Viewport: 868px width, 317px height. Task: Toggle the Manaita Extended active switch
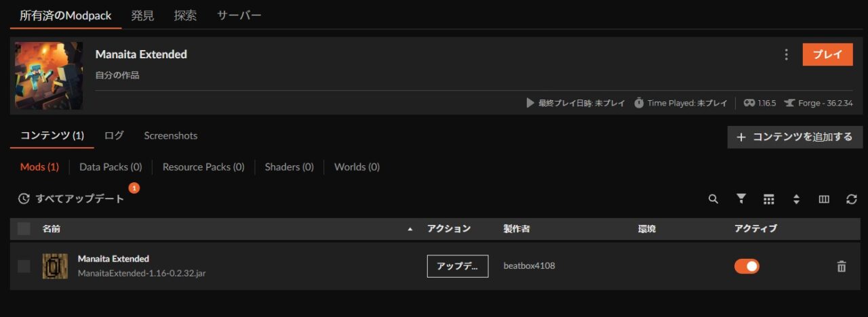coord(747,266)
